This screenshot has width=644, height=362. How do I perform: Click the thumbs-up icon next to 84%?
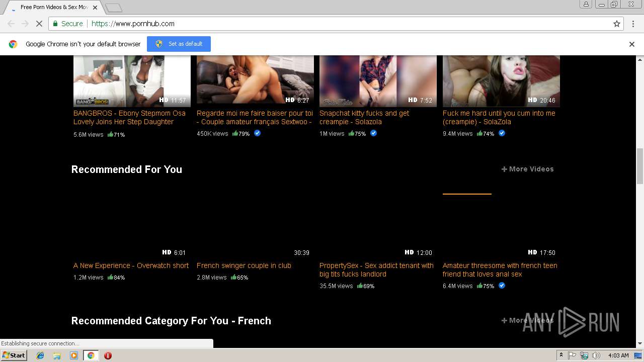coord(110,277)
